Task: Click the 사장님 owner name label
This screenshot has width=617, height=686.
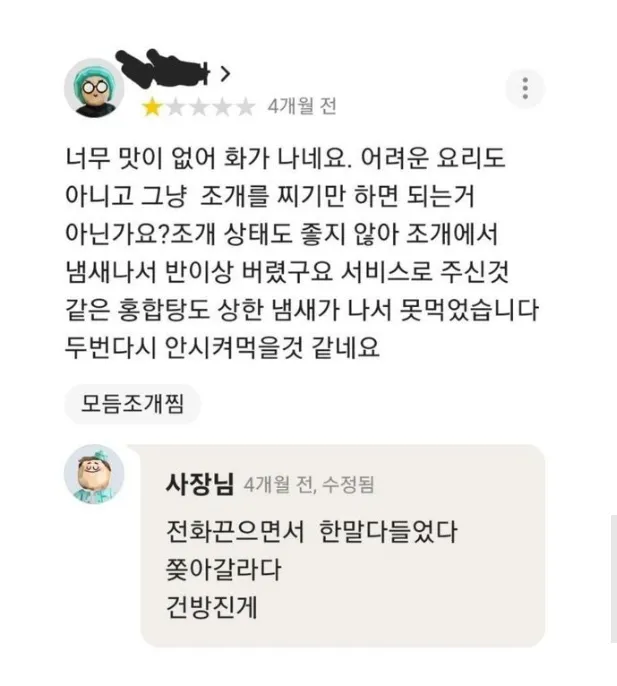Action: click(200, 484)
